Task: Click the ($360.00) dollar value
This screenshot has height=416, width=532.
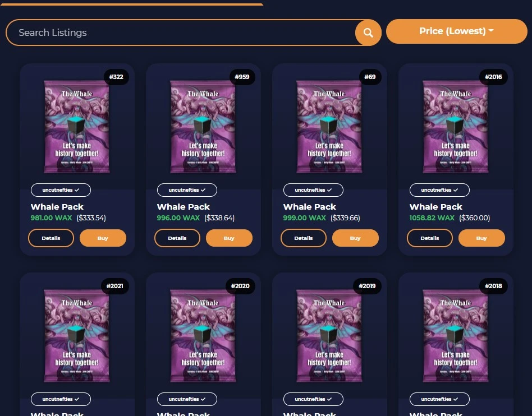Action: click(475, 218)
